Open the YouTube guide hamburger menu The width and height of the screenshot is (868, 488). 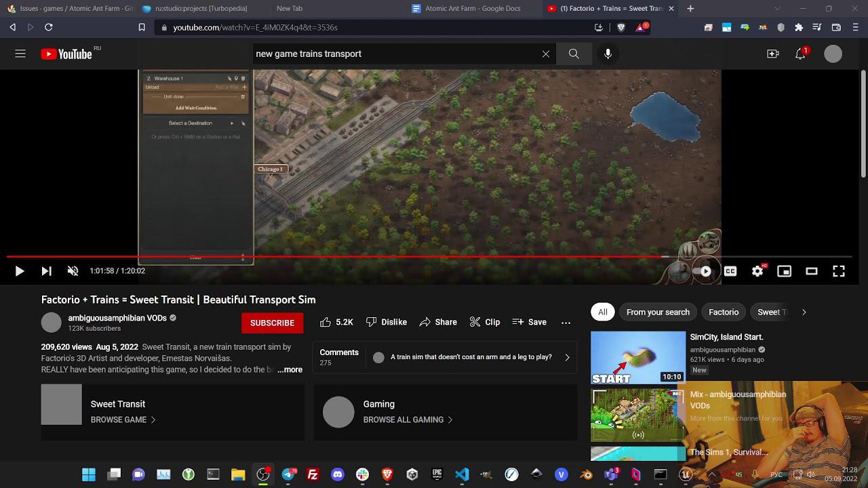(20, 54)
